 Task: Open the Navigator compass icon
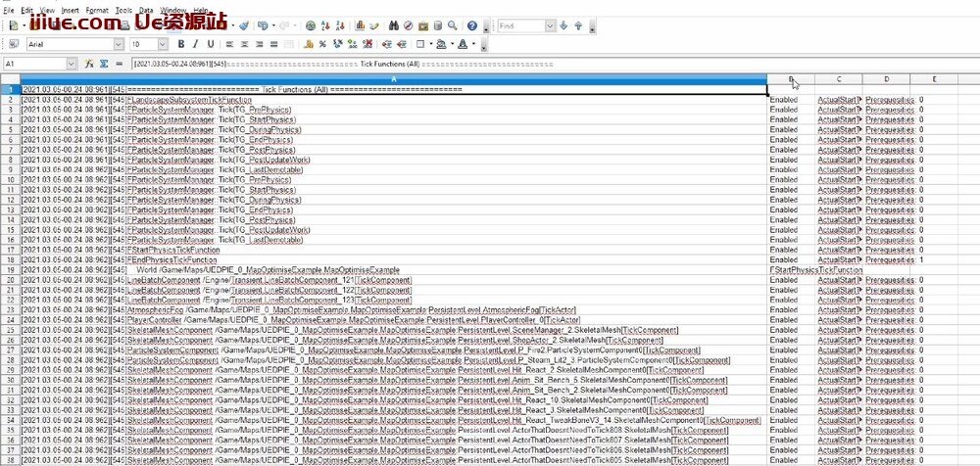pos(407,25)
